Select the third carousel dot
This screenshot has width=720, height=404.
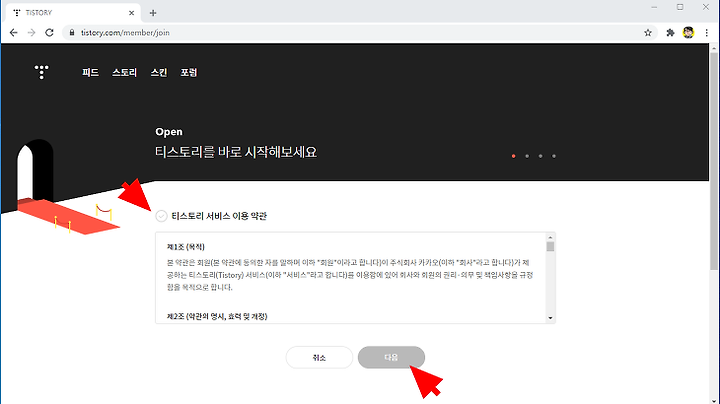click(x=540, y=156)
